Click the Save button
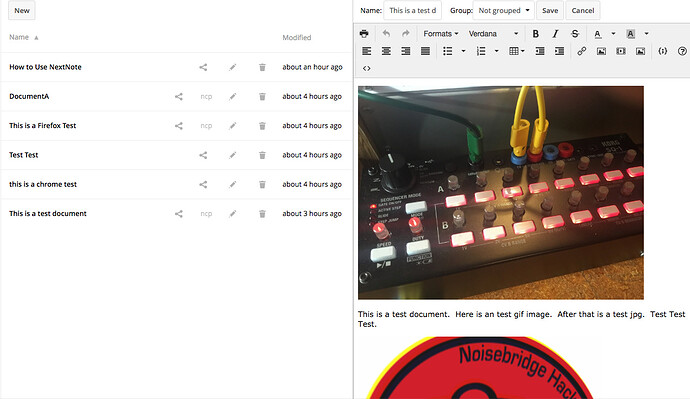 [550, 11]
